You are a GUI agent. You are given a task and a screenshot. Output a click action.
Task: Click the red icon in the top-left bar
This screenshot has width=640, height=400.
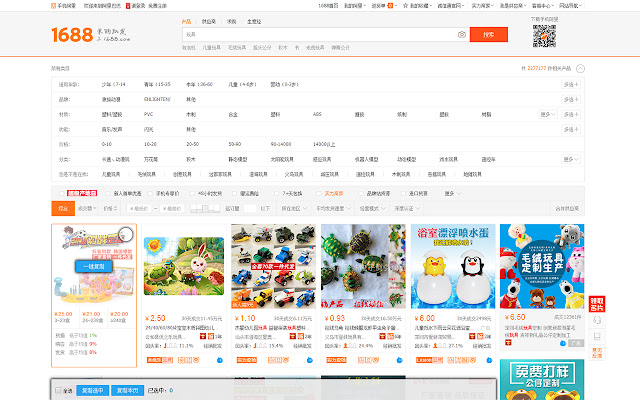coord(128,6)
